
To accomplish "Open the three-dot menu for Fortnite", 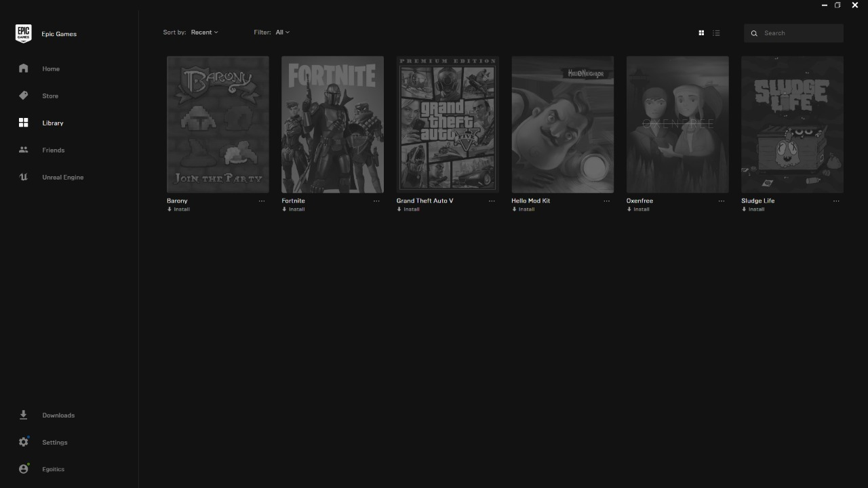I will (x=376, y=201).
